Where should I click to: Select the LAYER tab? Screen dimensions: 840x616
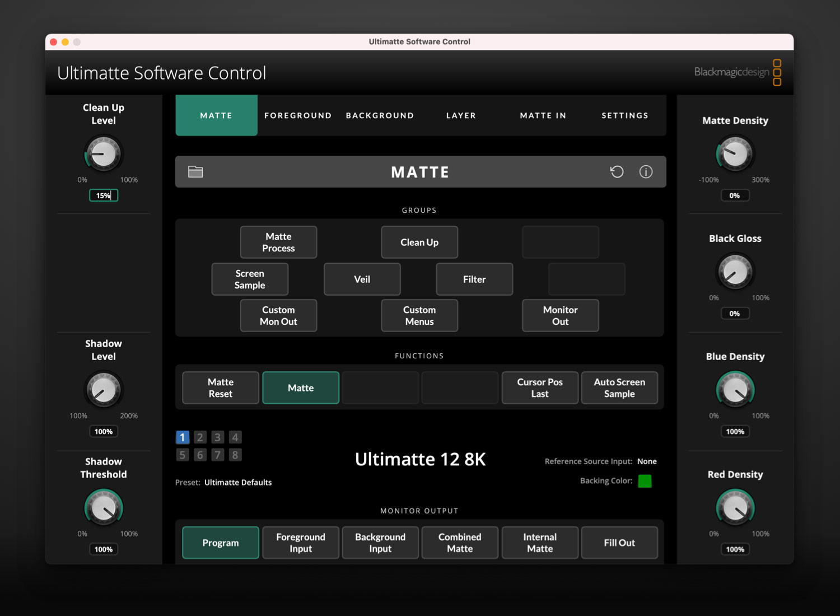click(x=461, y=115)
